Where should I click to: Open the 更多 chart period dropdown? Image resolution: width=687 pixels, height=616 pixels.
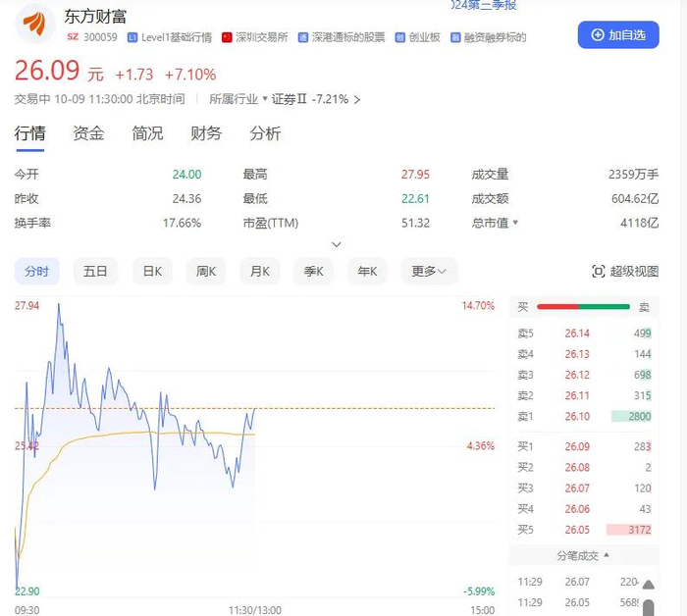429,272
